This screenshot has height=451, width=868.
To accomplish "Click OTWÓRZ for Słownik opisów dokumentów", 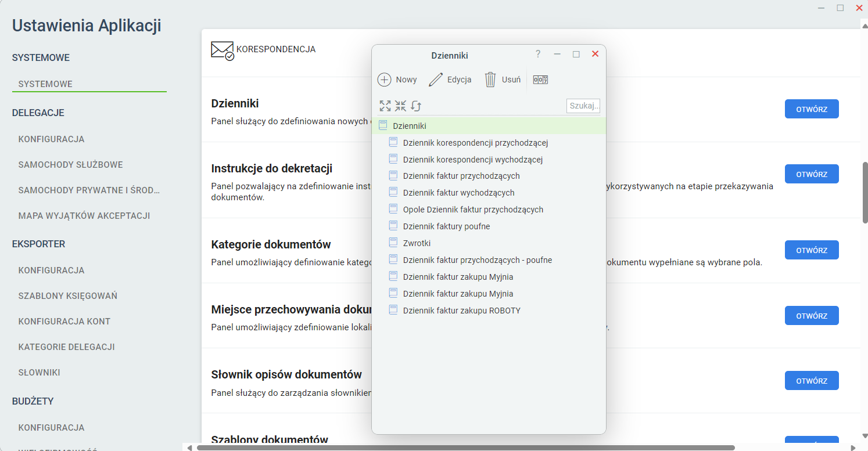I will pyautogui.click(x=812, y=381).
